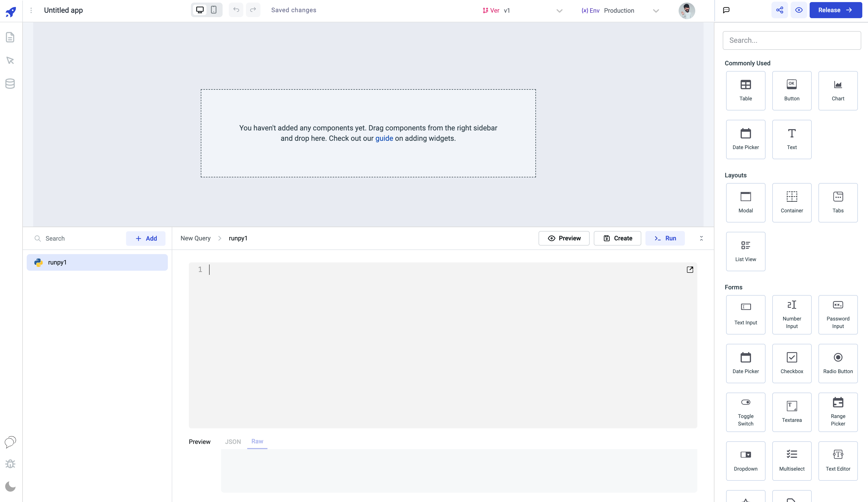Click the share icon button
Image resolution: width=868 pixels, height=502 pixels.
coord(780,10)
